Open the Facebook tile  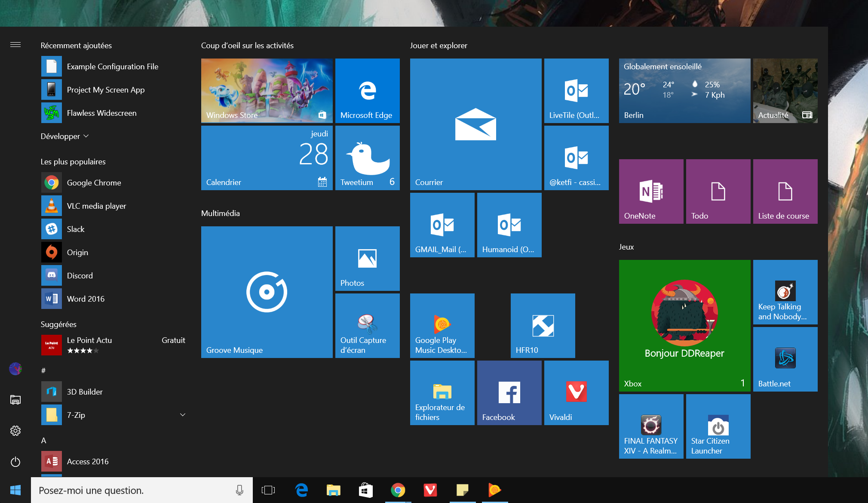(x=509, y=393)
